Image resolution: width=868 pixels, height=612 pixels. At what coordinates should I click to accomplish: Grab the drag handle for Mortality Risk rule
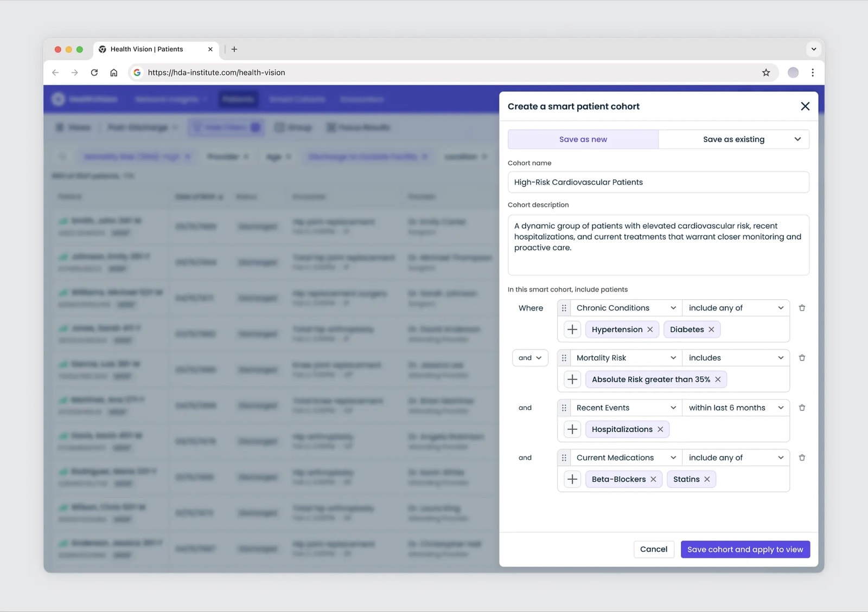(x=564, y=358)
